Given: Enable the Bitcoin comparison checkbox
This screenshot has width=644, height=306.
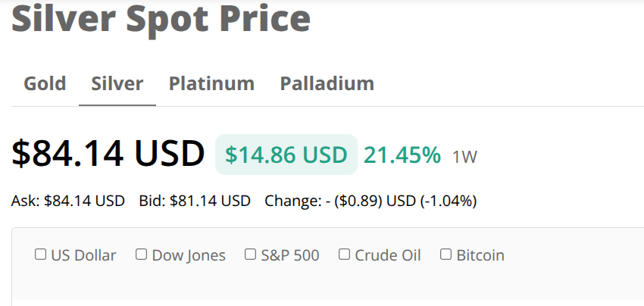Looking at the screenshot, I should coord(446,254).
